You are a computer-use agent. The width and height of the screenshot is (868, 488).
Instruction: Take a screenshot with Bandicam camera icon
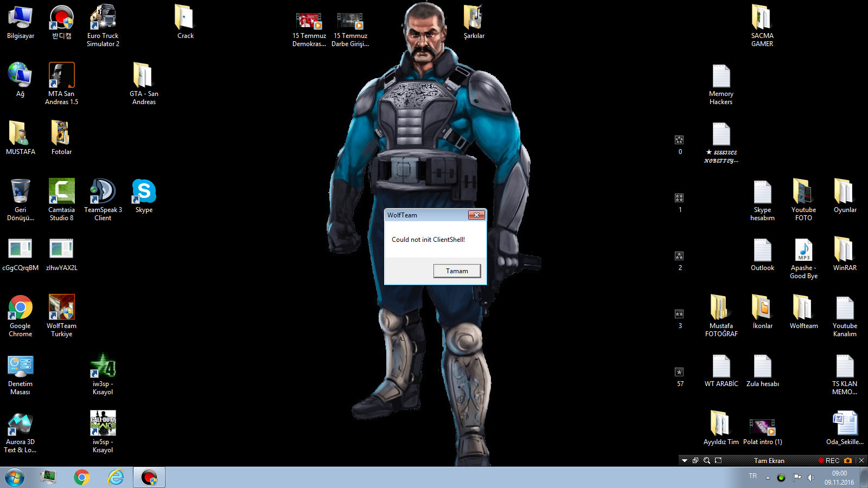point(848,460)
